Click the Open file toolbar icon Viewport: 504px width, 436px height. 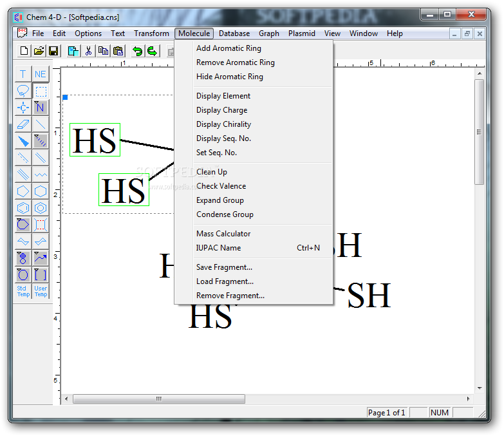(39, 51)
